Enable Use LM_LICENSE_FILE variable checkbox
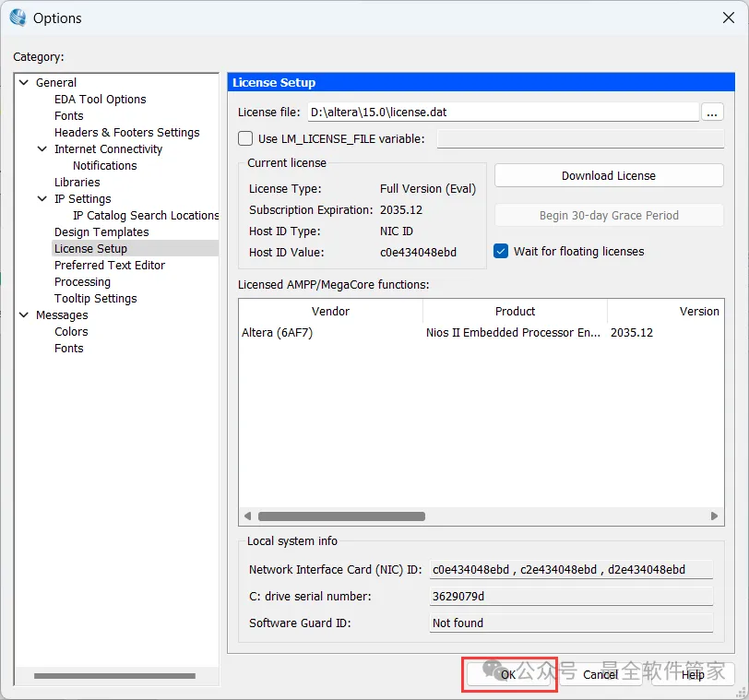Screen dimensions: 749x700 tap(245, 139)
